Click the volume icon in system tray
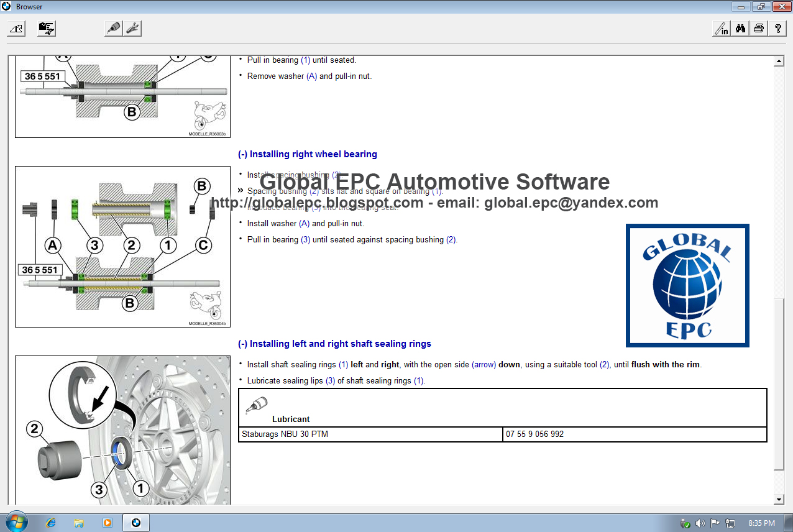 [x=700, y=523]
